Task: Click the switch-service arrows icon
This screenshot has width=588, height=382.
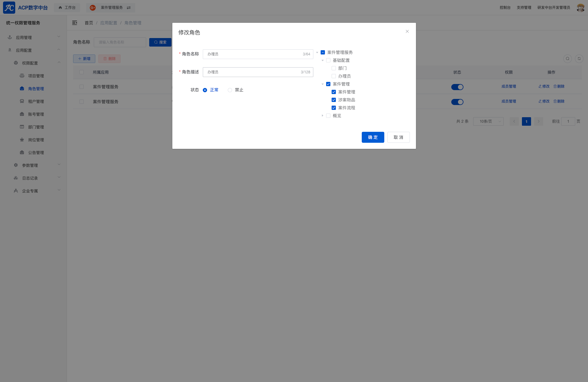Action: point(129,8)
